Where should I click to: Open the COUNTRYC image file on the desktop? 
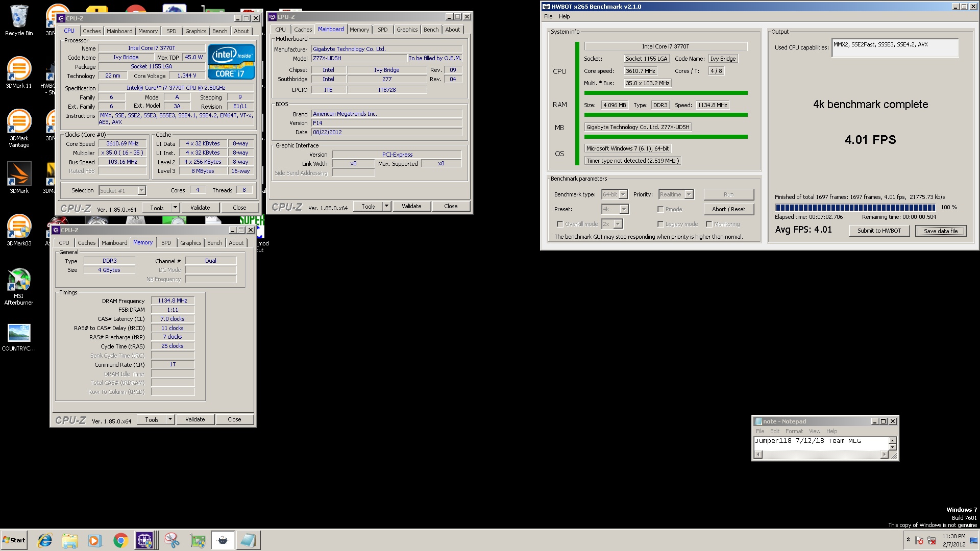[19, 337]
